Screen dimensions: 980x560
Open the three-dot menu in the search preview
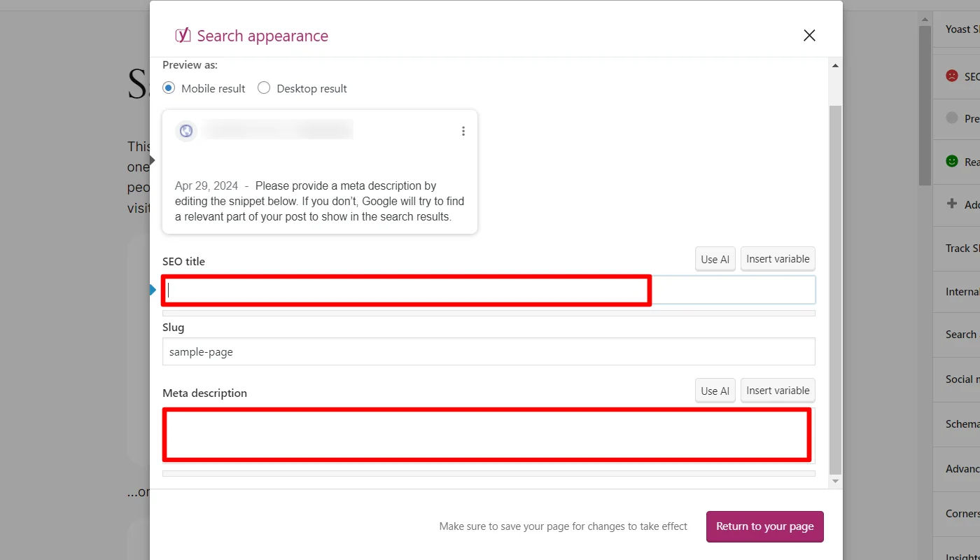[463, 130]
